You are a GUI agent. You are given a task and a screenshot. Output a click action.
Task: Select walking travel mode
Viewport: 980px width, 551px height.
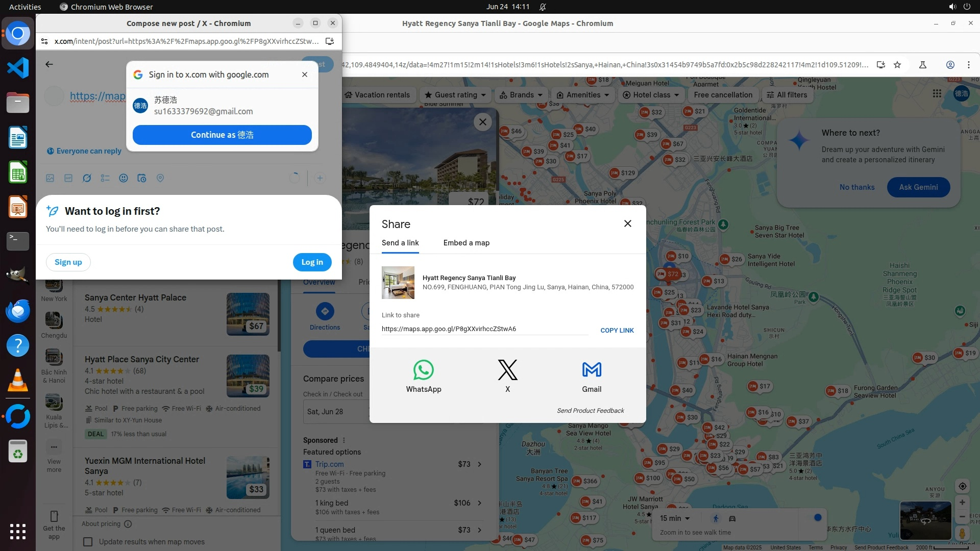tap(716, 518)
